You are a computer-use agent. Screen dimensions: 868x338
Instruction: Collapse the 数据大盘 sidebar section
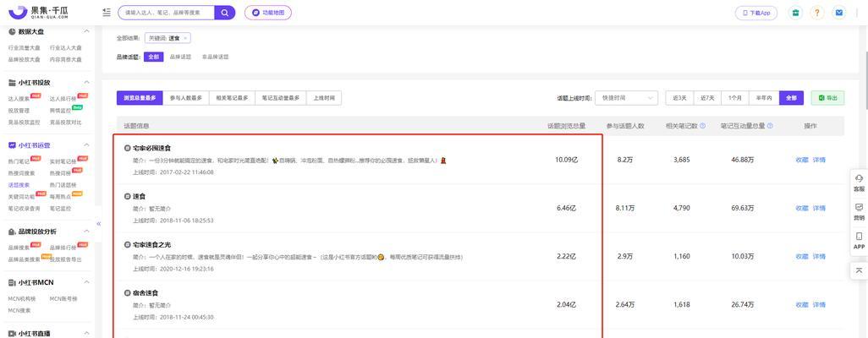[86, 32]
